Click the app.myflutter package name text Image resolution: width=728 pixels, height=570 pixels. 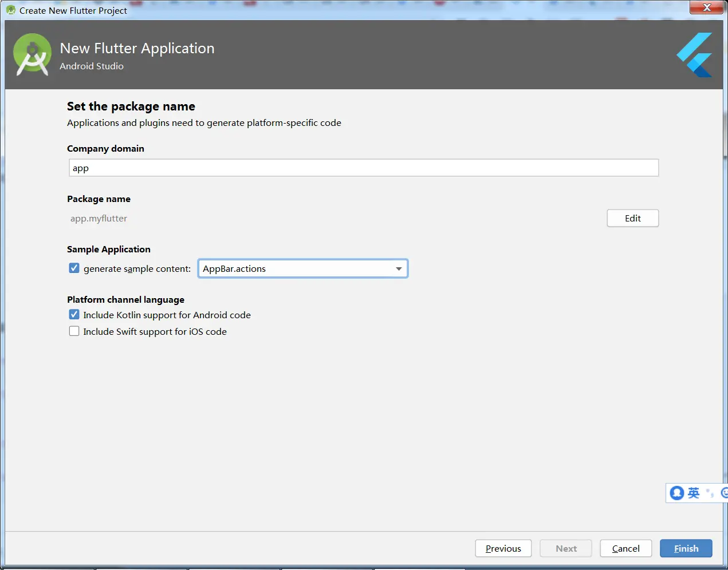point(99,219)
